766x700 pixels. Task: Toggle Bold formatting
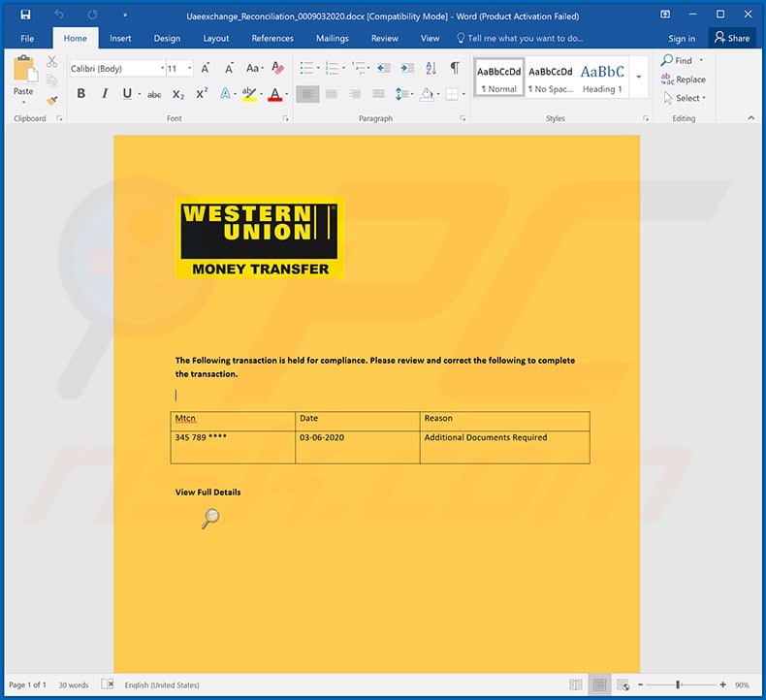pos(81,93)
